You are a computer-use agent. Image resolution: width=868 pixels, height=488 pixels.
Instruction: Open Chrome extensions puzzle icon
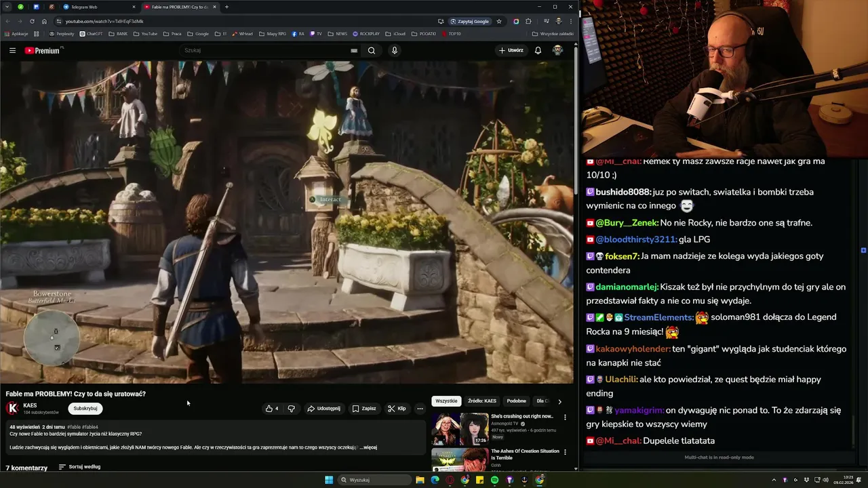click(x=528, y=21)
